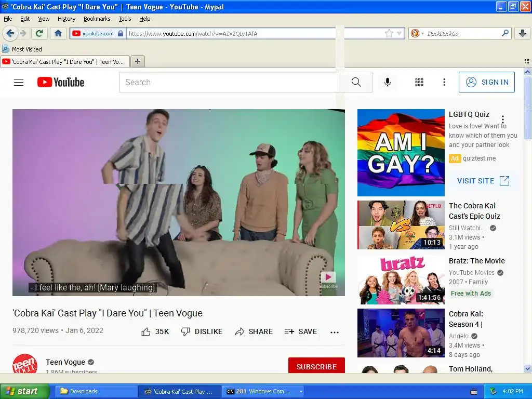Click the red SUBSCRIBE button
Screen dimensions: 532x399
(x=316, y=365)
